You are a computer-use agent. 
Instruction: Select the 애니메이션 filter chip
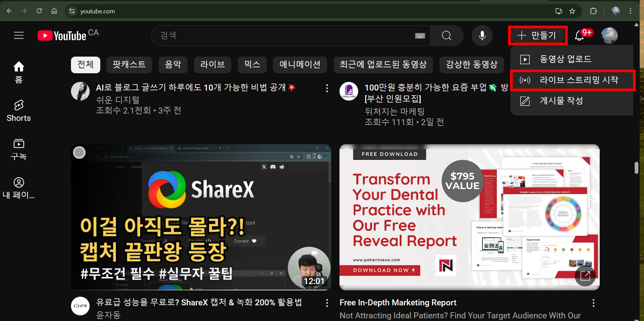300,65
